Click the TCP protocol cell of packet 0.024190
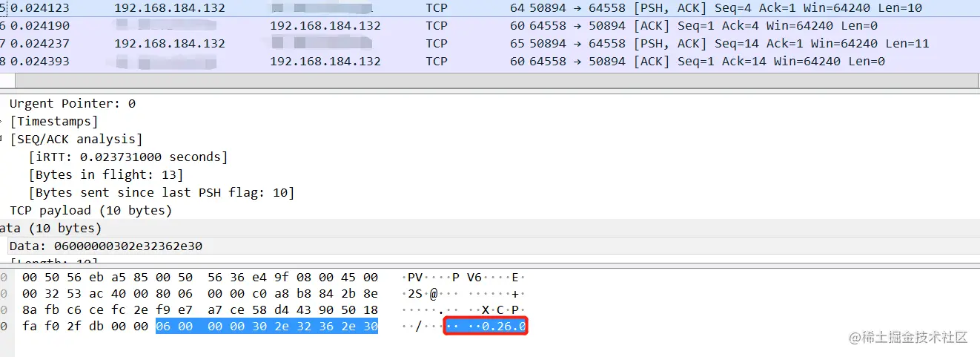 tap(437, 26)
